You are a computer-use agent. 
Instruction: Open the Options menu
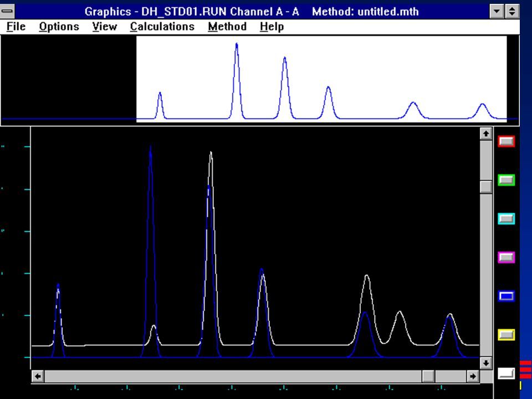tap(59, 27)
